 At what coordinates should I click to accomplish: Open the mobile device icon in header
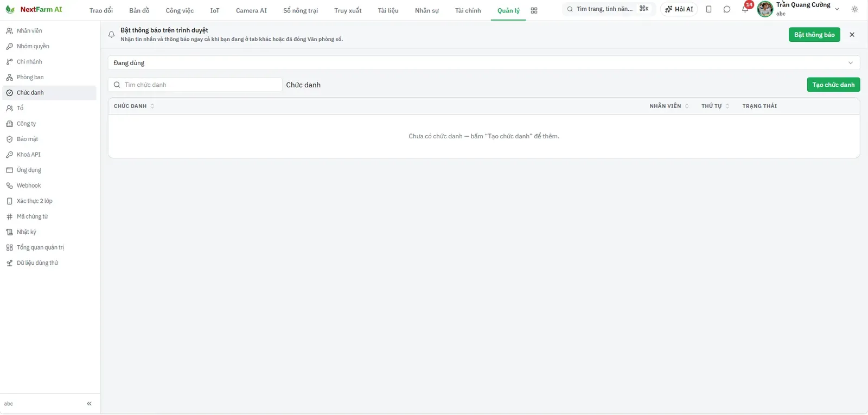click(x=709, y=9)
